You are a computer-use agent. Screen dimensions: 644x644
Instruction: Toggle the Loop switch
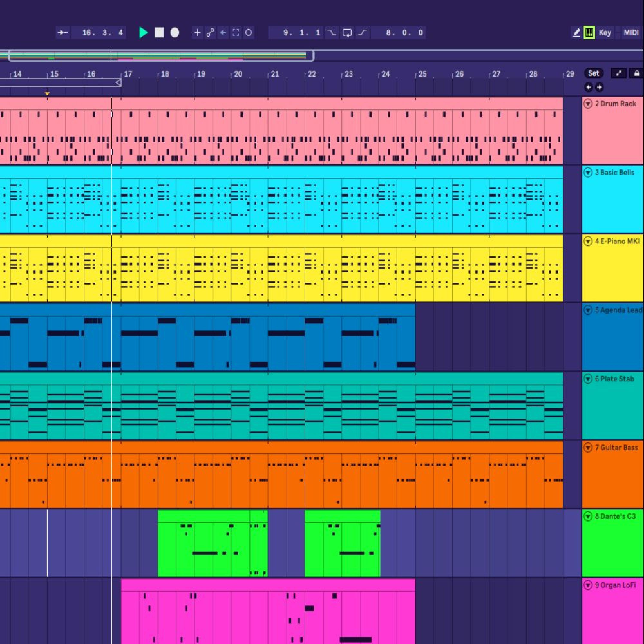pos(347,32)
